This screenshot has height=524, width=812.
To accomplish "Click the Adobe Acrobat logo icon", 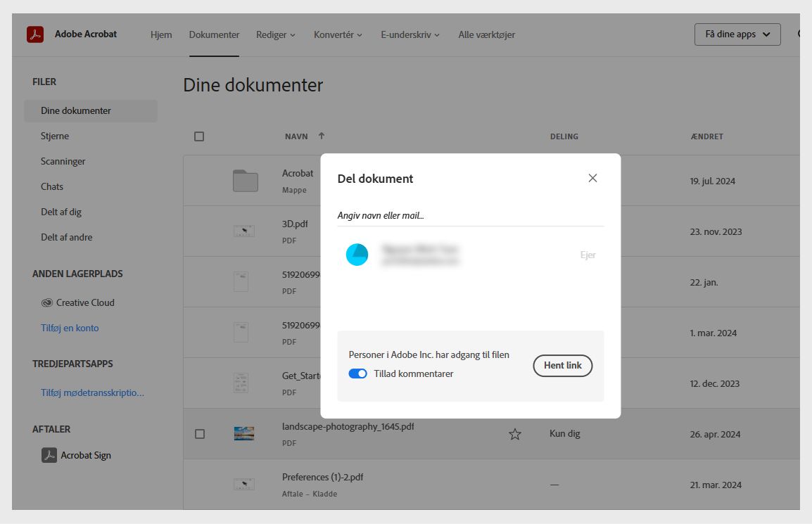I will [x=34, y=34].
